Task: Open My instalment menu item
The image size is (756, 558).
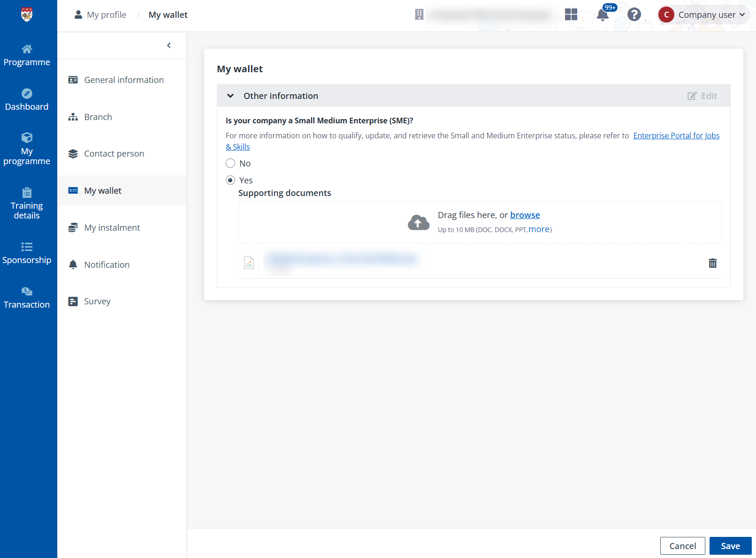Action: 112,228
